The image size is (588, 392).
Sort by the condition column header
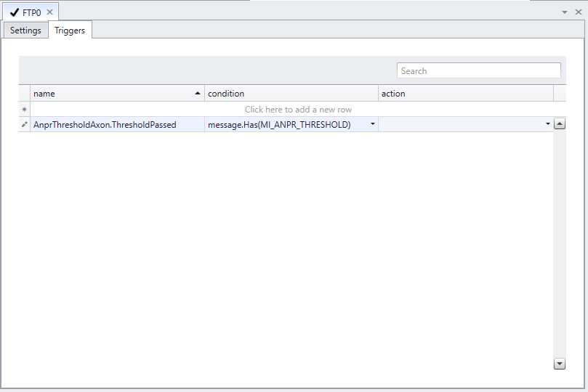(x=291, y=93)
